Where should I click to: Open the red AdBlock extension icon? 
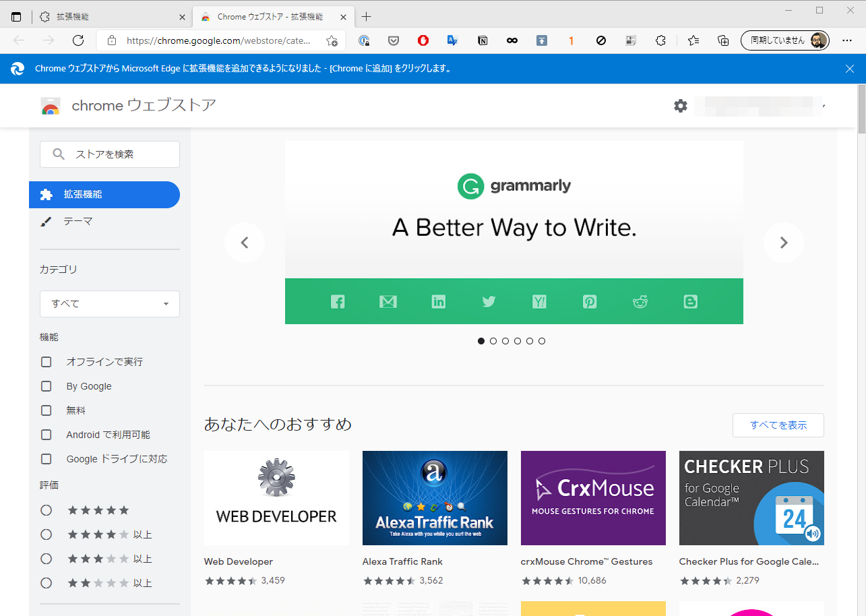pos(423,40)
